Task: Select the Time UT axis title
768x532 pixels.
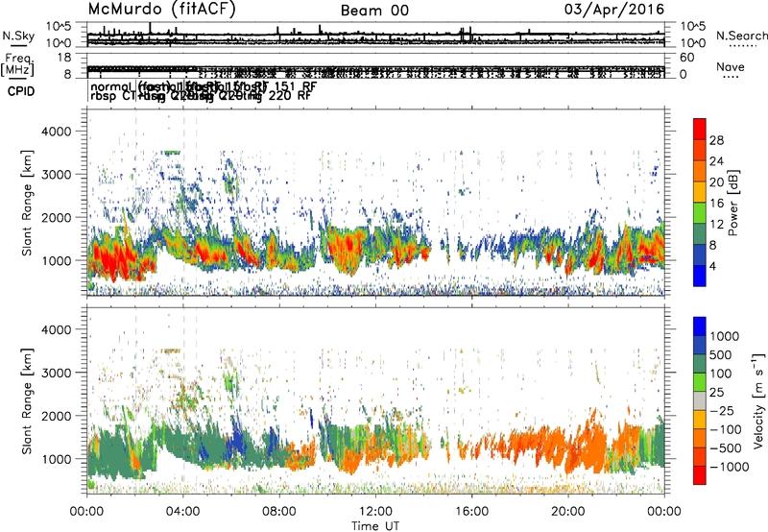Action: click(375, 526)
